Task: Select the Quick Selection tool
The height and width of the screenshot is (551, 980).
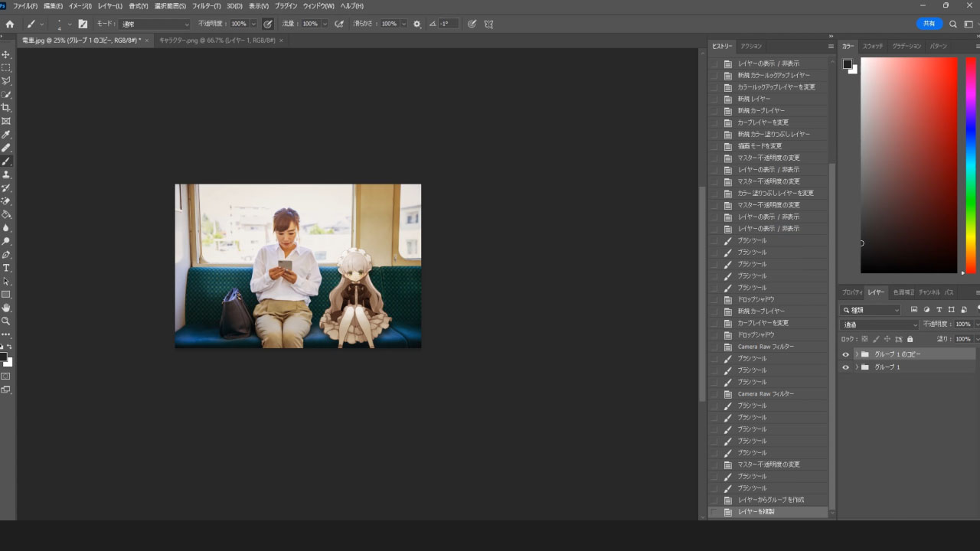Action: pyautogui.click(x=6, y=94)
